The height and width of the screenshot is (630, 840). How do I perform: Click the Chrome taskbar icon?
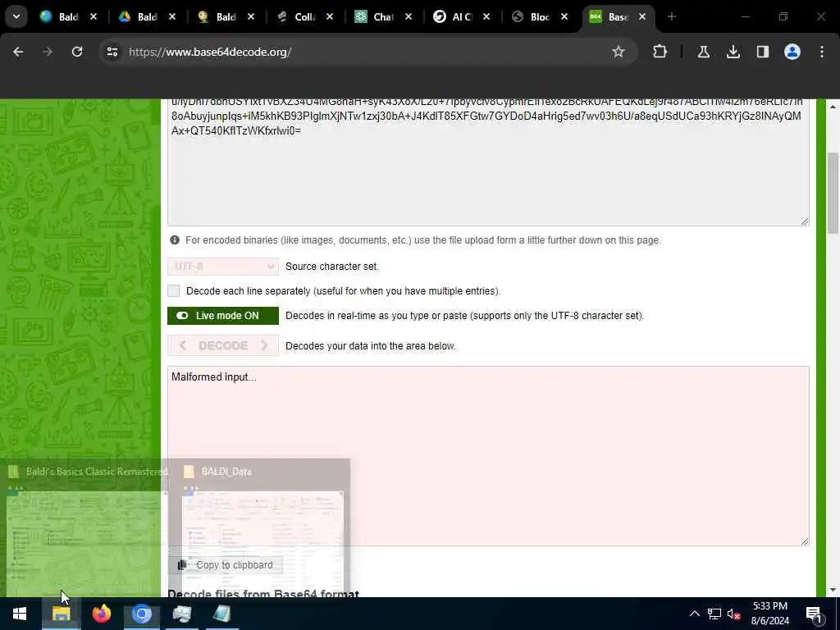click(141, 614)
